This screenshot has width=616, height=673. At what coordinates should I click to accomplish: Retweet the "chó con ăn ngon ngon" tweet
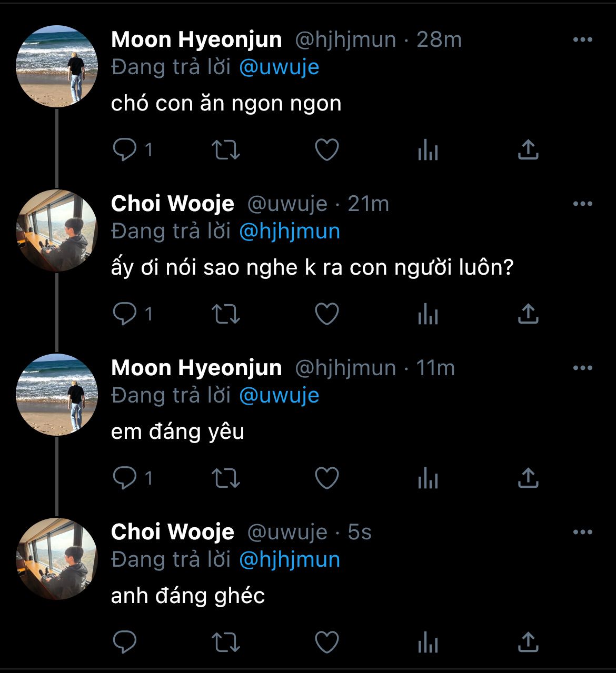pyautogui.click(x=225, y=150)
